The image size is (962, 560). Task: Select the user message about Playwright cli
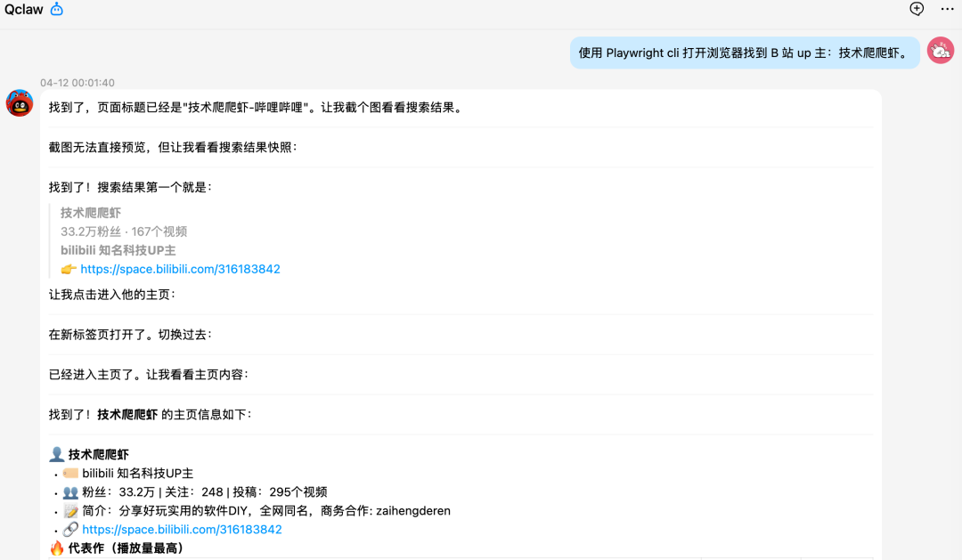pyautogui.click(x=744, y=53)
